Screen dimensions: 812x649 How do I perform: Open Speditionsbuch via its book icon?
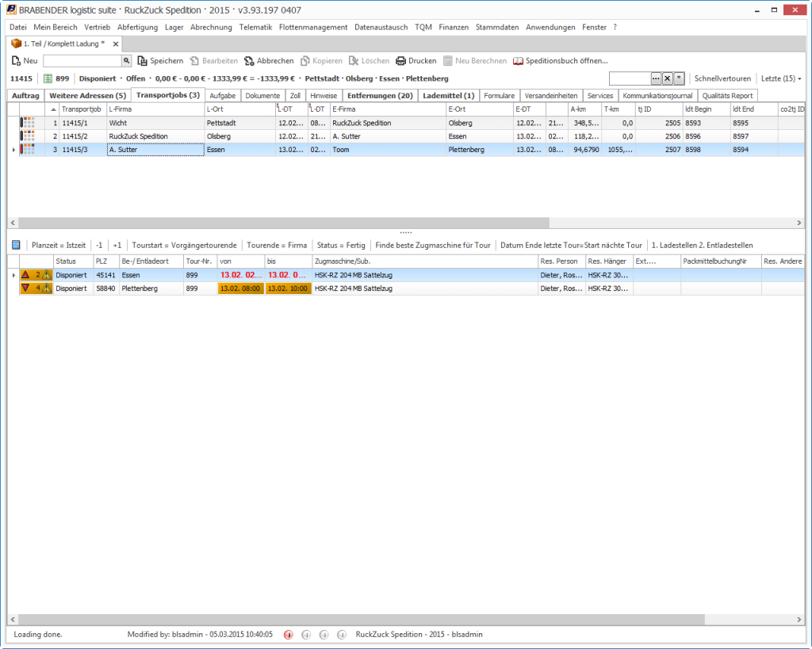519,61
